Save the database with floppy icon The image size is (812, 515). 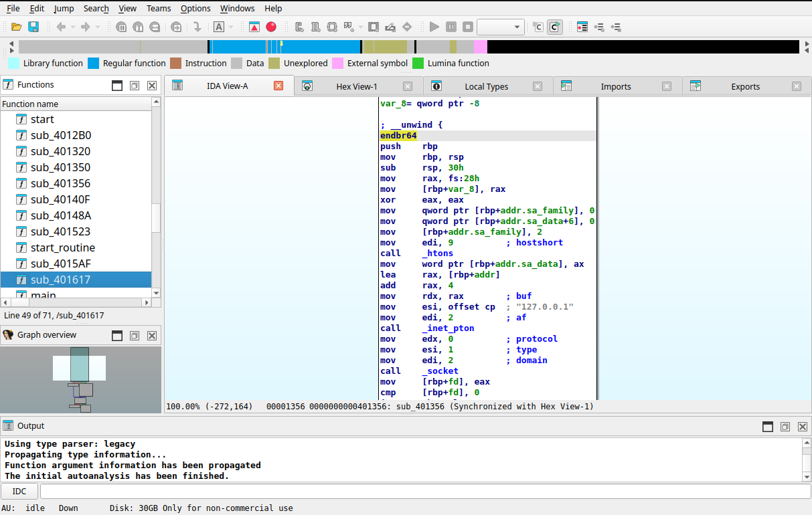pos(33,27)
